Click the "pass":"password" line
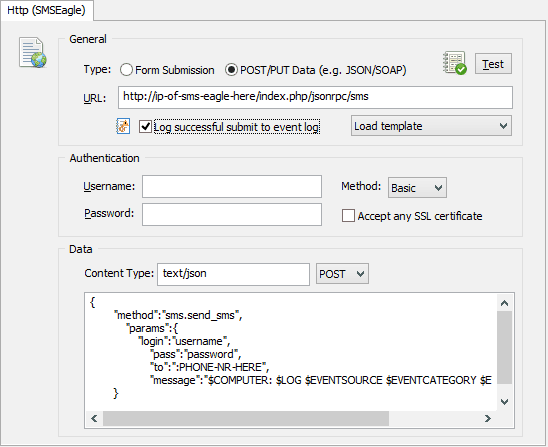 coord(195,354)
